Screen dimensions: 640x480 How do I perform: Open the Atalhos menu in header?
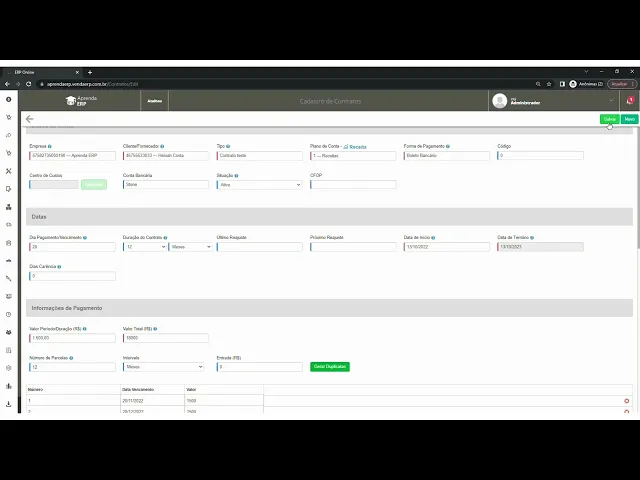[x=154, y=101]
